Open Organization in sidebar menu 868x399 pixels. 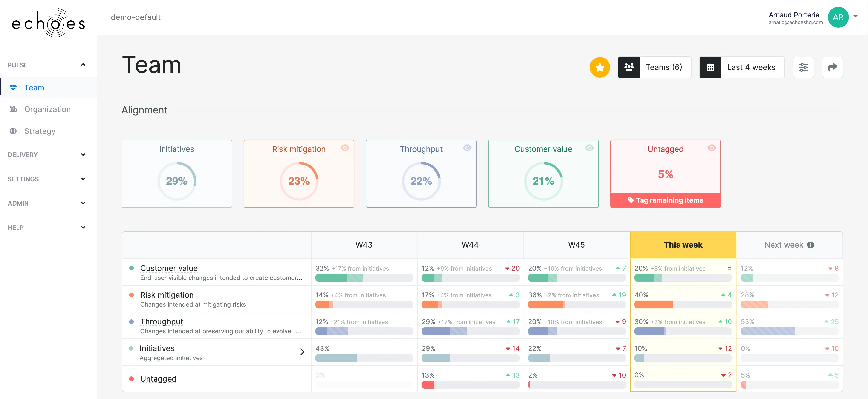[49, 109]
